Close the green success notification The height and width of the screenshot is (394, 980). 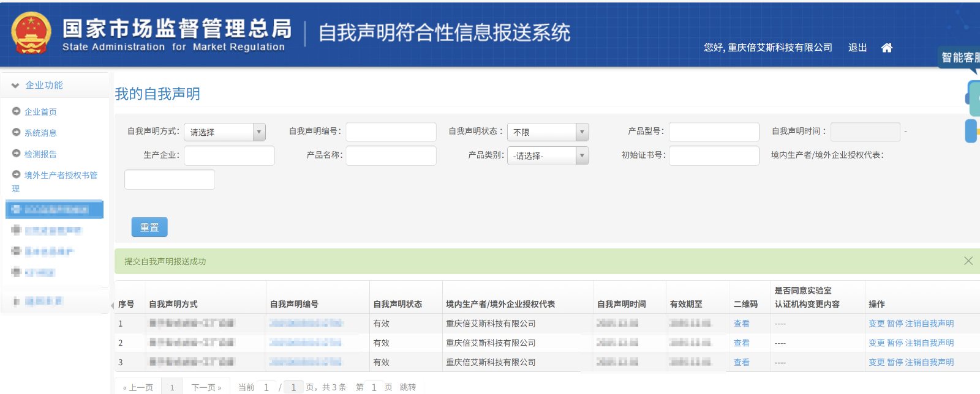point(968,261)
